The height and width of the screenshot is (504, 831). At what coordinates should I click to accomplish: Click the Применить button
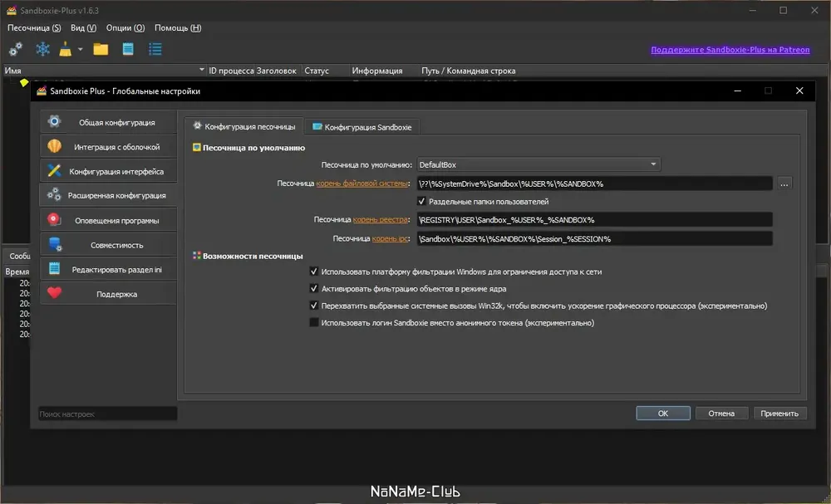coord(779,413)
